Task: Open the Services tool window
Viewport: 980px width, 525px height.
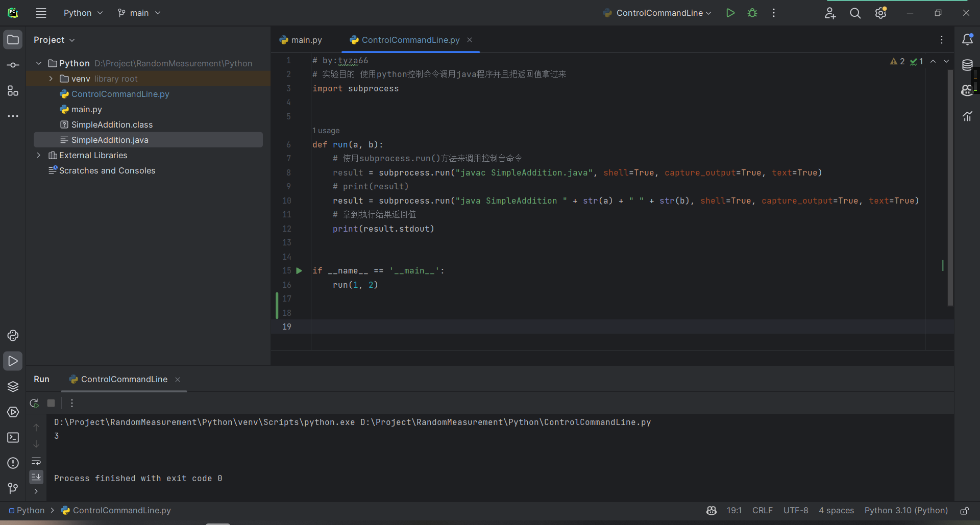Action: pyautogui.click(x=13, y=412)
